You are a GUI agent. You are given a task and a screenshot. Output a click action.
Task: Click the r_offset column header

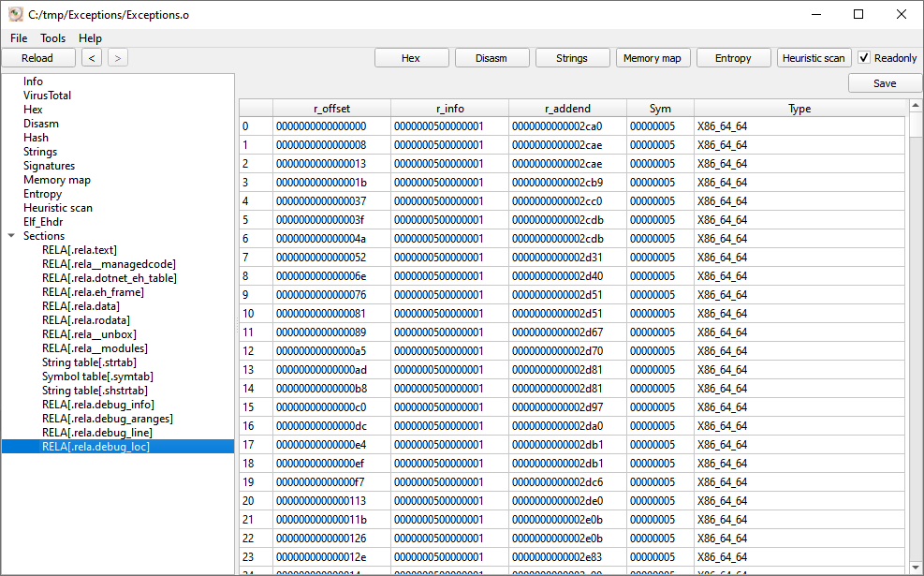331,107
